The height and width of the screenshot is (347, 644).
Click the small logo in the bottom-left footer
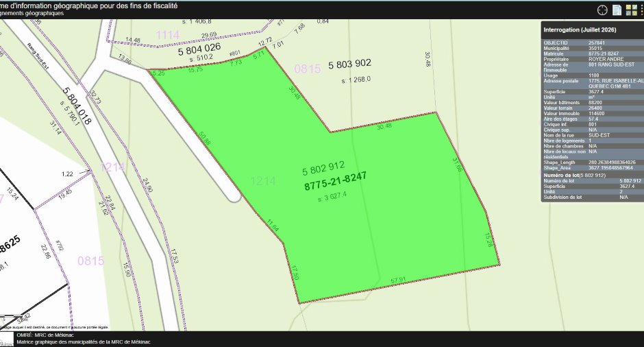[7, 339]
